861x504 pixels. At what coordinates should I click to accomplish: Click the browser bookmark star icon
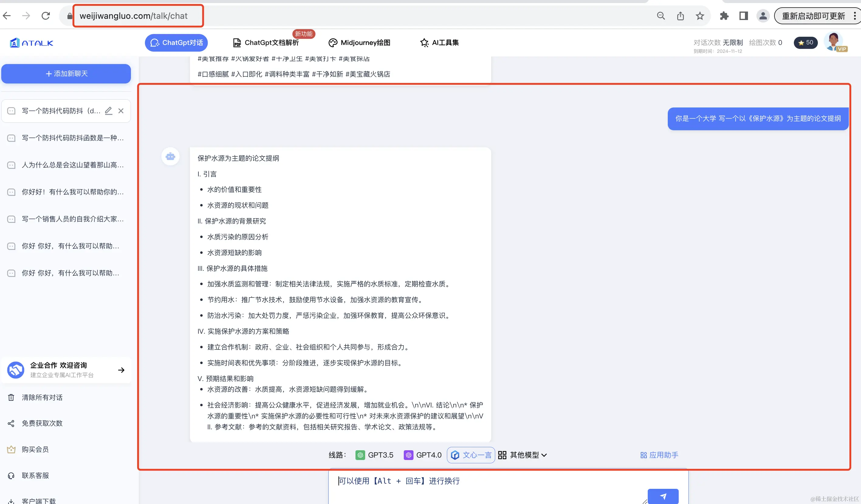[700, 16]
